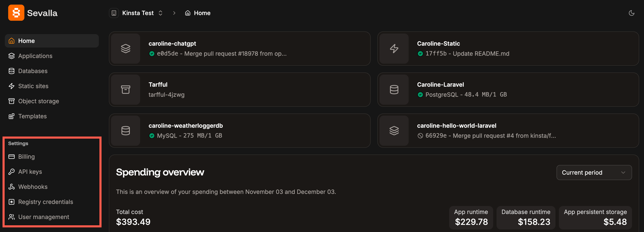This screenshot has width=644, height=232.
Task: Click the PostgreSQL status indicator on Caroline-Laravel
Action: [x=421, y=95]
